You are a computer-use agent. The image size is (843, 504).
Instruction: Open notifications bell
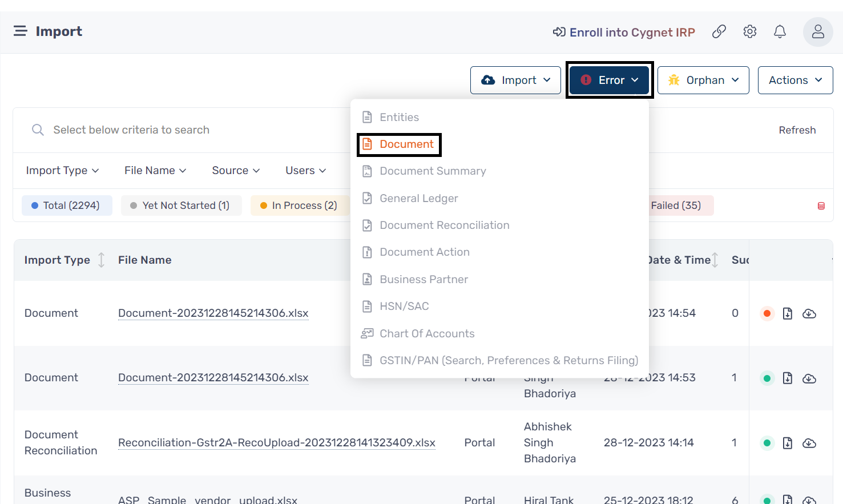pos(780,31)
